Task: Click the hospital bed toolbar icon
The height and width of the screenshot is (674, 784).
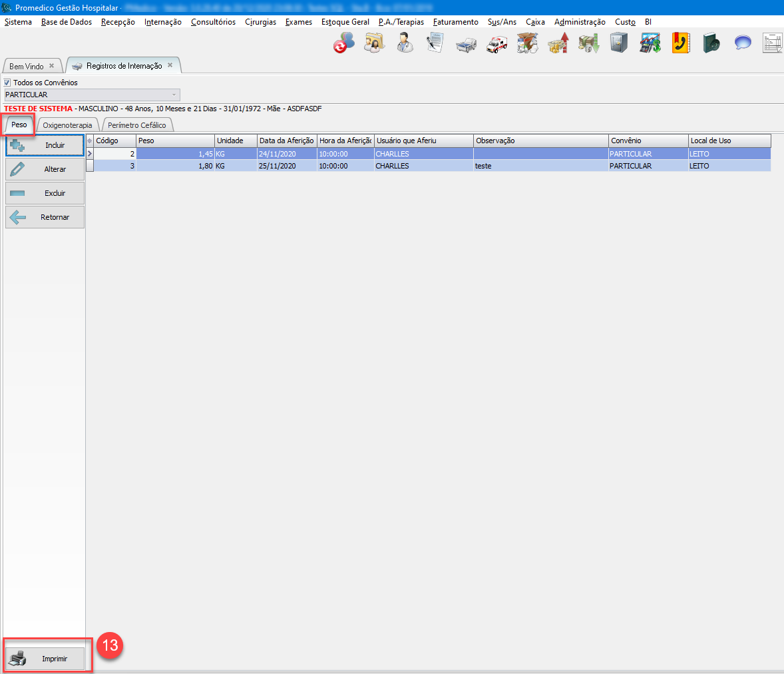Action: [466, 45]
